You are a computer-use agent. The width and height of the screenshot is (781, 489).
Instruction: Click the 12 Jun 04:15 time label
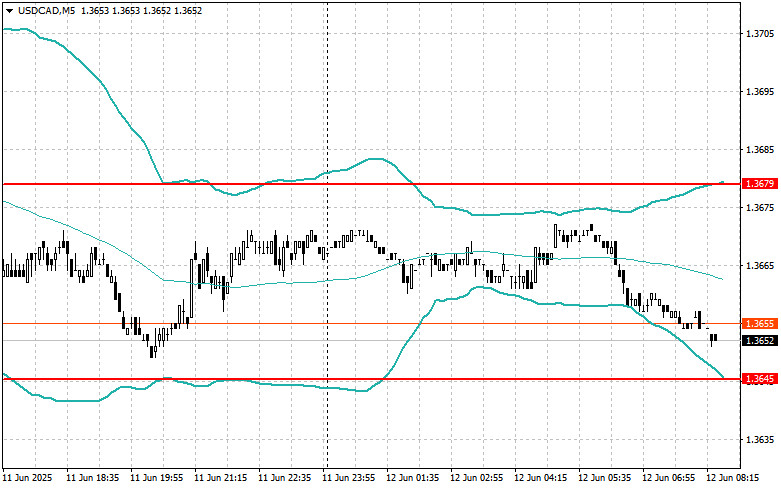(540, 478)
